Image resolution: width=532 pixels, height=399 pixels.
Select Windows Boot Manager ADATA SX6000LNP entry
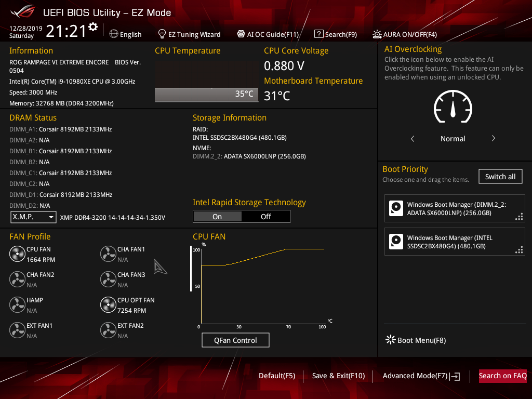[x=455, y=208]
